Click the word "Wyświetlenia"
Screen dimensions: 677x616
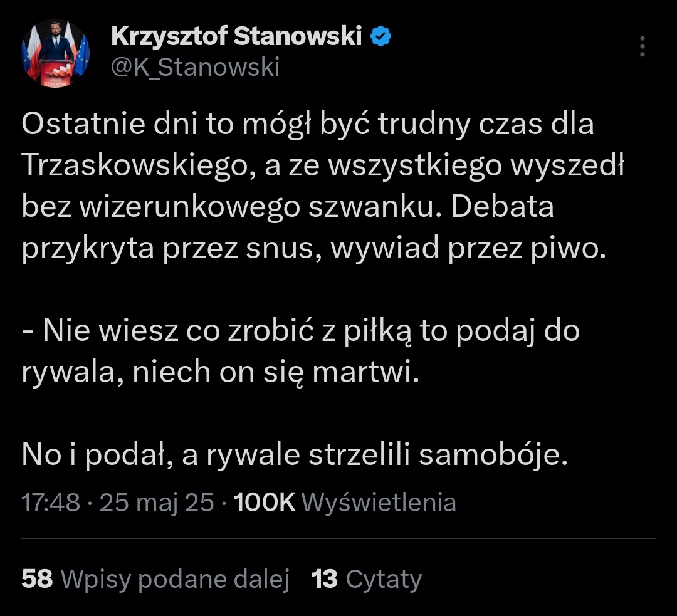click(x=379, y=503)
